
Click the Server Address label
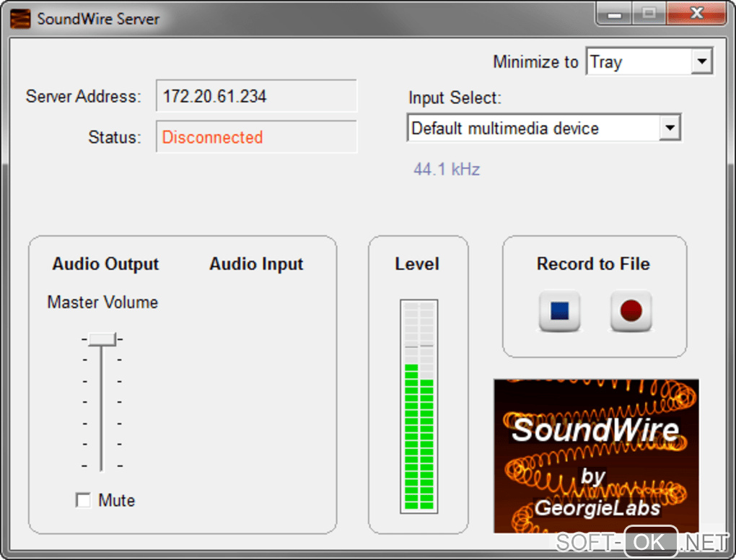[x=84, y=96]
